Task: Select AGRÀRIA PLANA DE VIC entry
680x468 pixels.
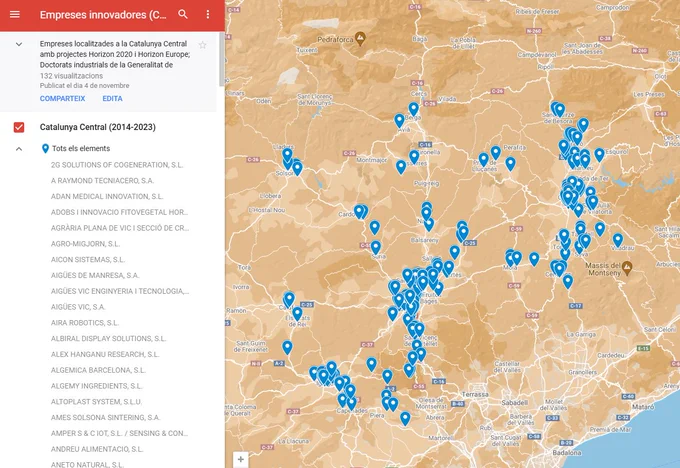Action: pos(120,228)
